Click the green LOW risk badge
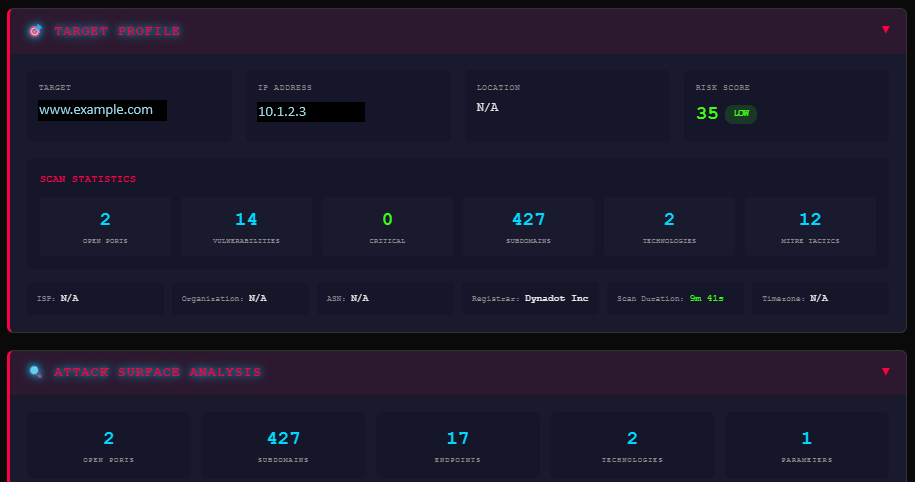 tap(741, 114)
